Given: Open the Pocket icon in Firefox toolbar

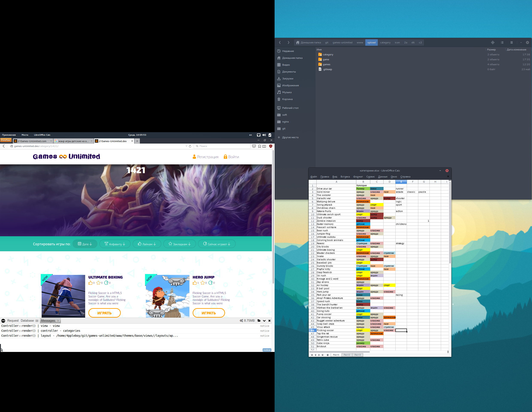Looking at the screenshot, I should [254, 146].
